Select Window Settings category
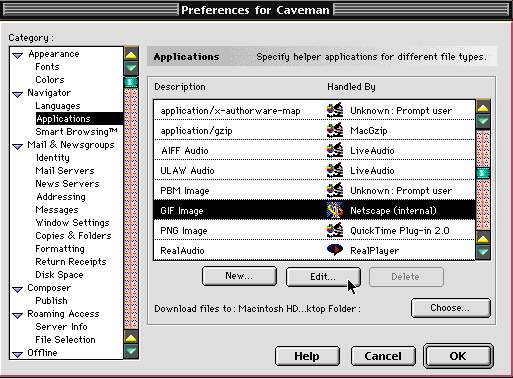 pyautogui.click(x=72, y=223)
